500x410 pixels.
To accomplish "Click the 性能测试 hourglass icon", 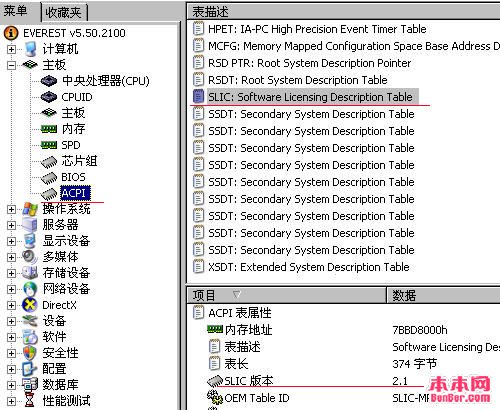I will coord(30,400).
